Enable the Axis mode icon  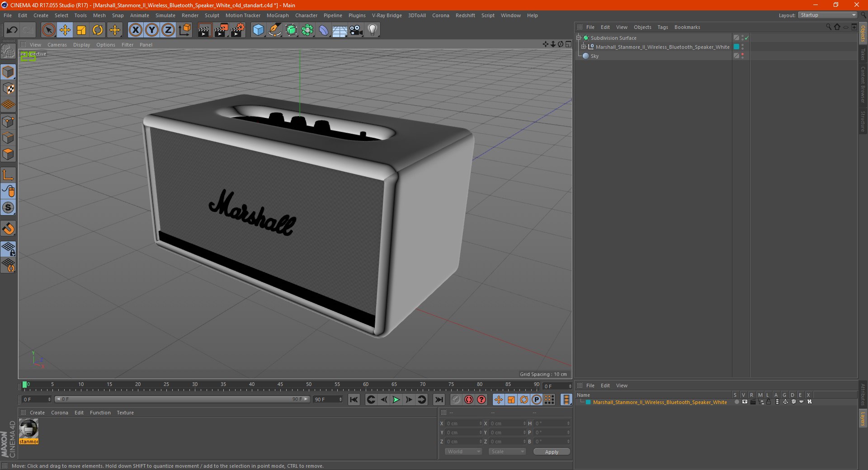click(8, 175)
